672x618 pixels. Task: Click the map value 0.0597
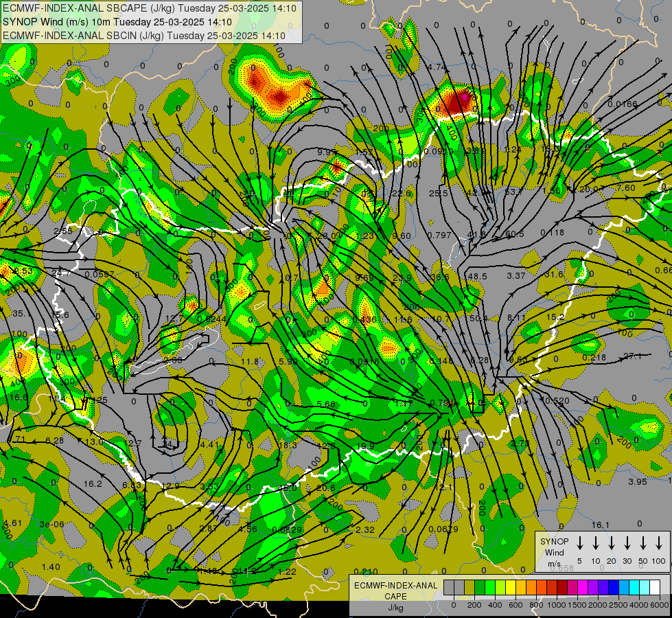point(100,274)
